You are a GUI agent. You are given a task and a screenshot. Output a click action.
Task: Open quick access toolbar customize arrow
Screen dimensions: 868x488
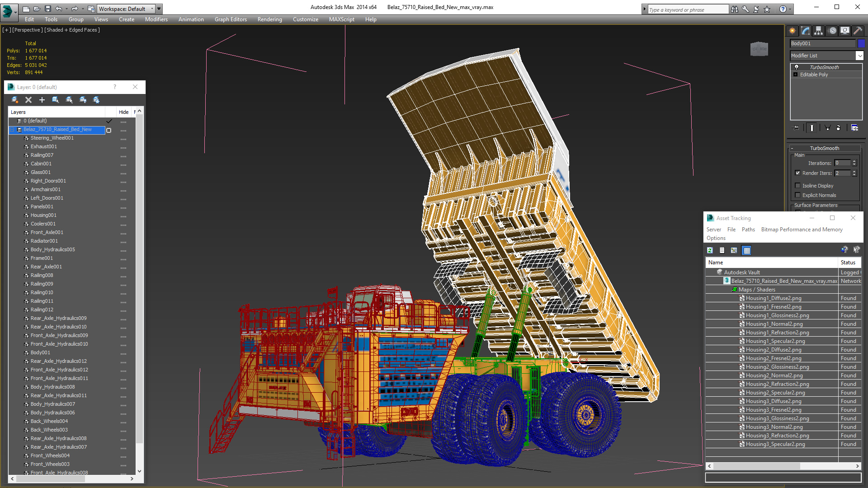159,9
